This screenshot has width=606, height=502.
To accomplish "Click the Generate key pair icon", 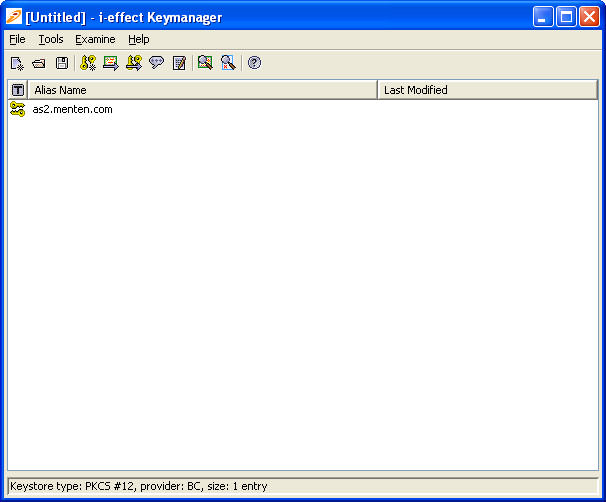I will pyautogui.click(x=88, y=63).
